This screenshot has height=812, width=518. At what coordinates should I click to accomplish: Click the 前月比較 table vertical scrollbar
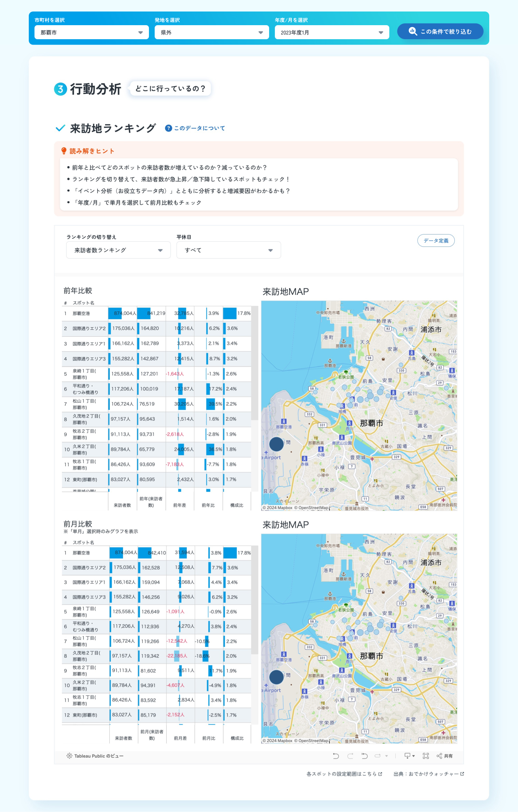point(255,601)
